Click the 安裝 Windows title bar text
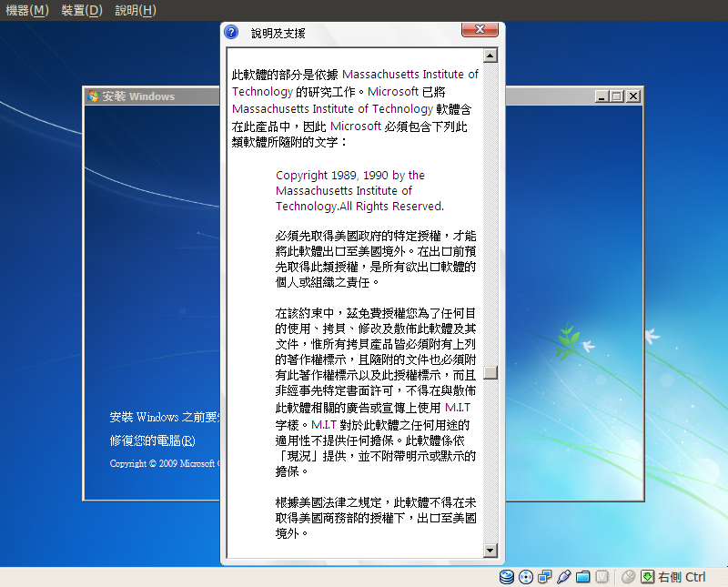 (138, 96)
